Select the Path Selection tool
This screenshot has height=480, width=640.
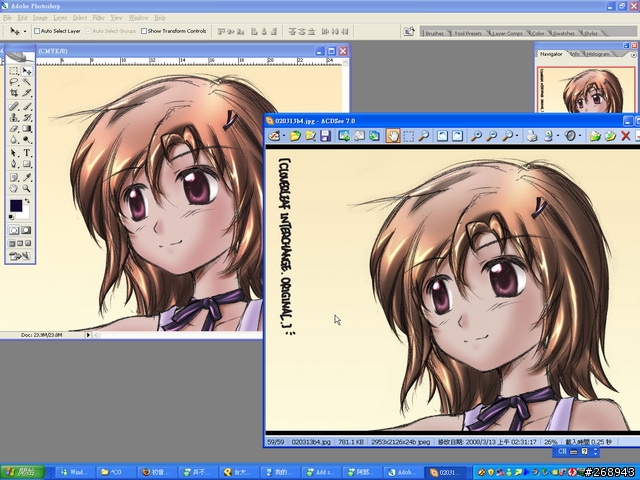(13, 153)
